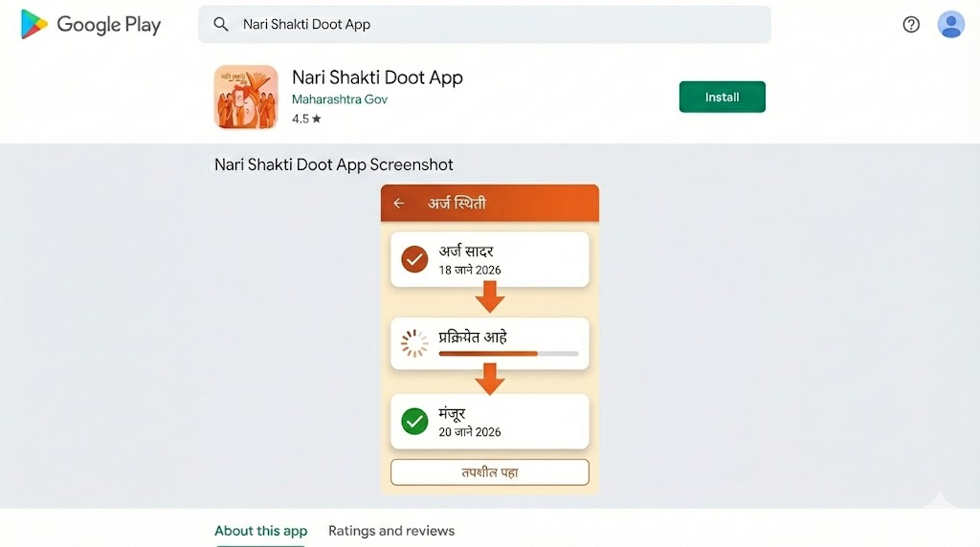Open the help center question-mark icon
Viewport: 980px width, 547px height.
point(911,25)
